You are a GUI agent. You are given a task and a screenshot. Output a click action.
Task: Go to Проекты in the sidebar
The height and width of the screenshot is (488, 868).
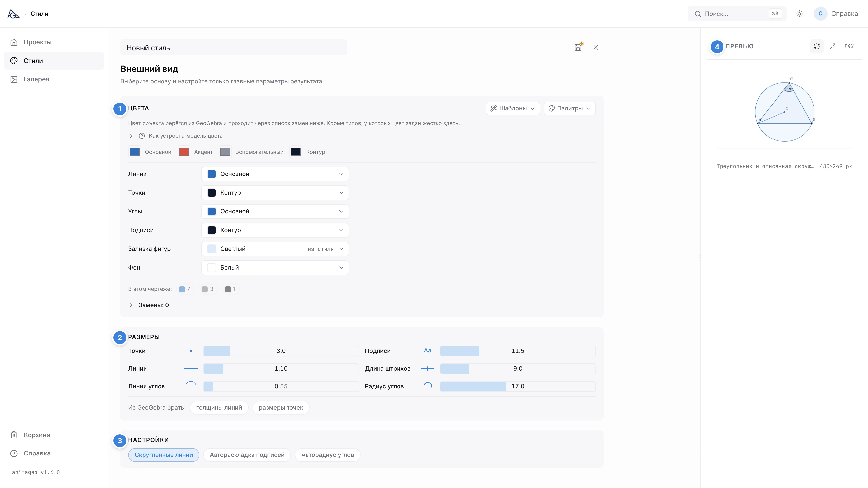click(x=54, y=42)
